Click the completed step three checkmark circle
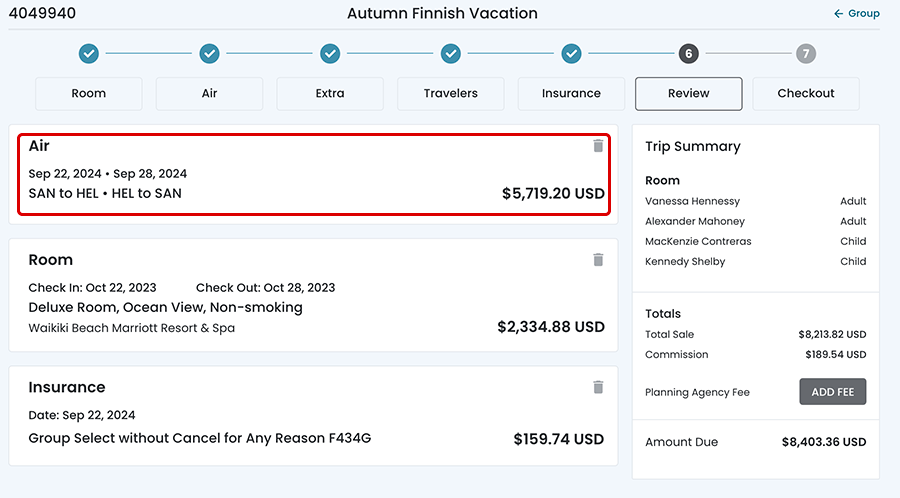900x498 pixels. (x=330, y=53)
